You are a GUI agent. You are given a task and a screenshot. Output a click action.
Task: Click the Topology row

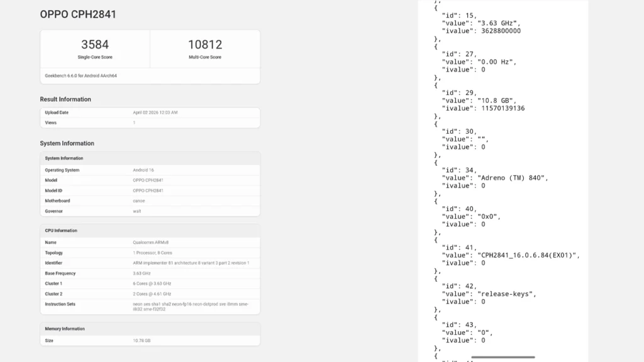pyautogui.click(x=150, y=253)
